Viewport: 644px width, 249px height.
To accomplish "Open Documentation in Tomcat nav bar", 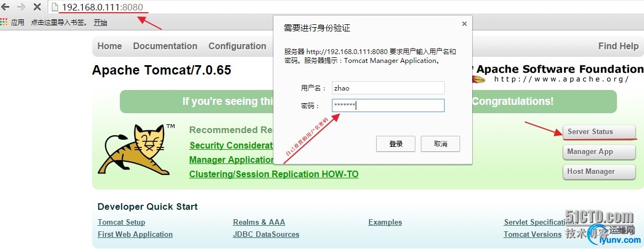I will (165, 46).
